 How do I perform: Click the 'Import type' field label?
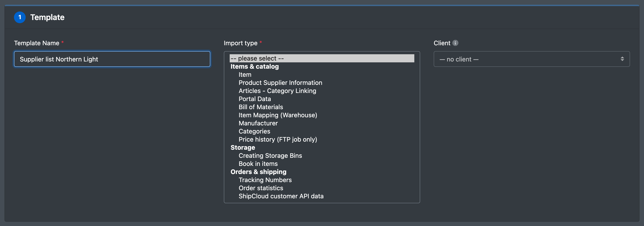pos(240,43)
